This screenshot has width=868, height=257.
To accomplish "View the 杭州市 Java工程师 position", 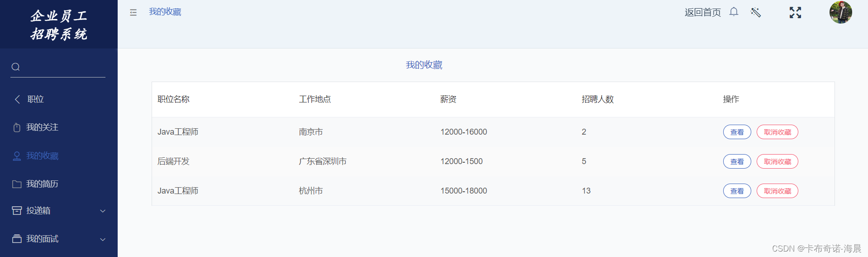I will click(x=737, y=191).
